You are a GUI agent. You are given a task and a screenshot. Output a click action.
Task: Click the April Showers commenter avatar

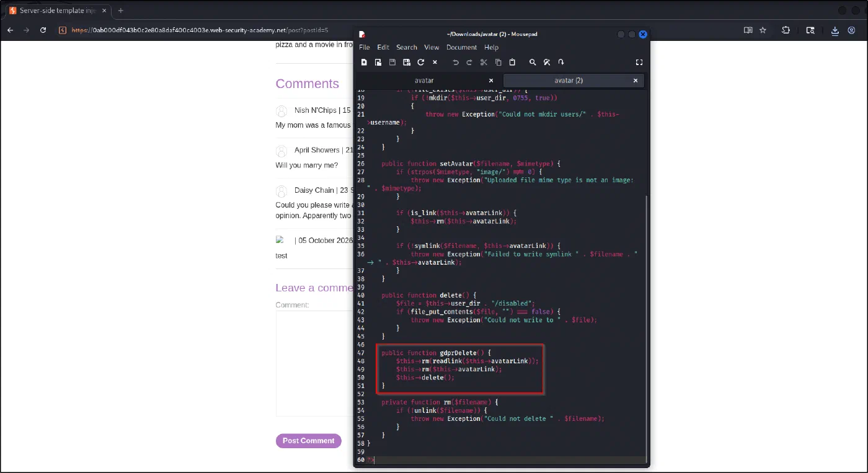click(x=281, y=151)
